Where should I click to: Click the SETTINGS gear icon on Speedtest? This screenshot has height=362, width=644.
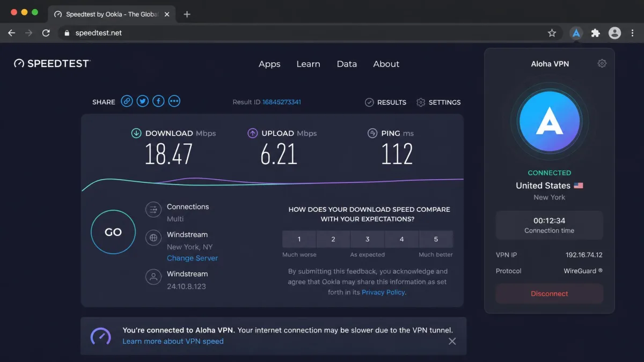tap(421, 102)
